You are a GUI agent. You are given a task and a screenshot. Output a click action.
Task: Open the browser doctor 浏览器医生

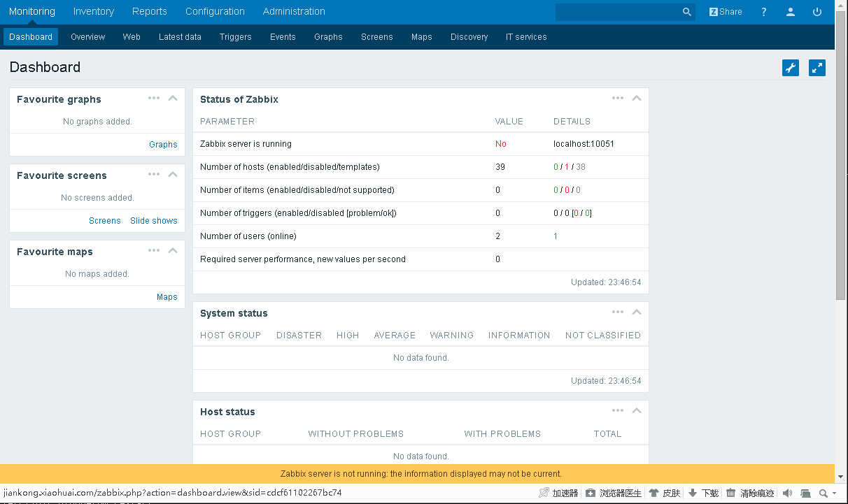pos(614,493)
